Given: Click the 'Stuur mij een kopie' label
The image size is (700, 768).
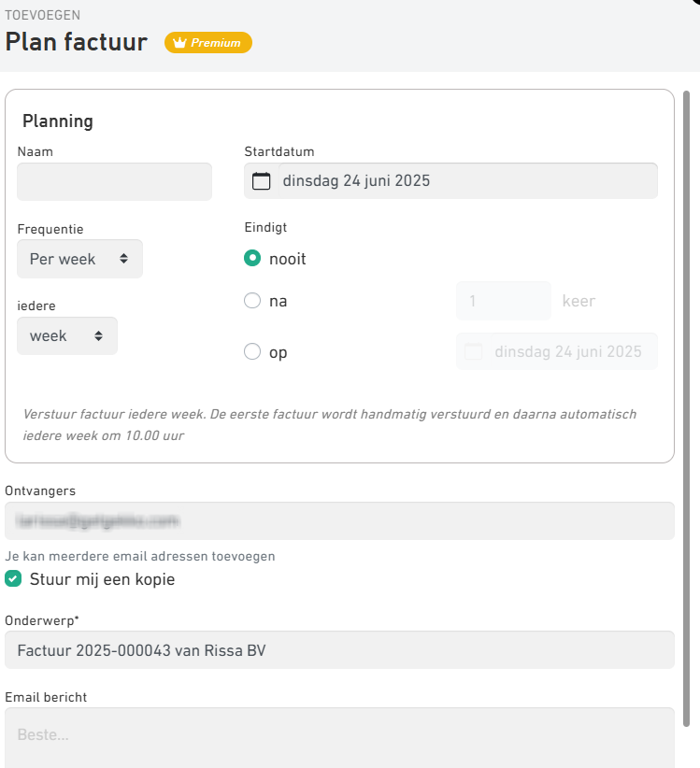Looking at the screenshot, I should [102, 579].
